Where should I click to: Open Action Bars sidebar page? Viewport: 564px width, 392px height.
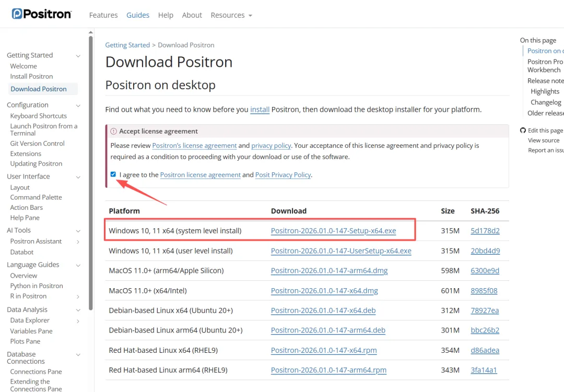coord(26,208)
